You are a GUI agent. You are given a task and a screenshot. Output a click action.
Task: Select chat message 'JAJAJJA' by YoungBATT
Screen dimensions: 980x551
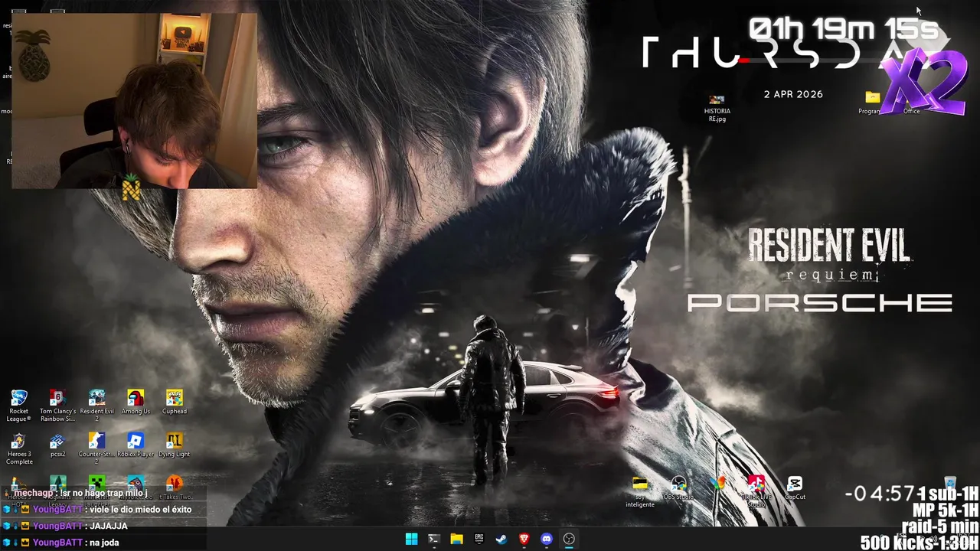coord(109,526)
